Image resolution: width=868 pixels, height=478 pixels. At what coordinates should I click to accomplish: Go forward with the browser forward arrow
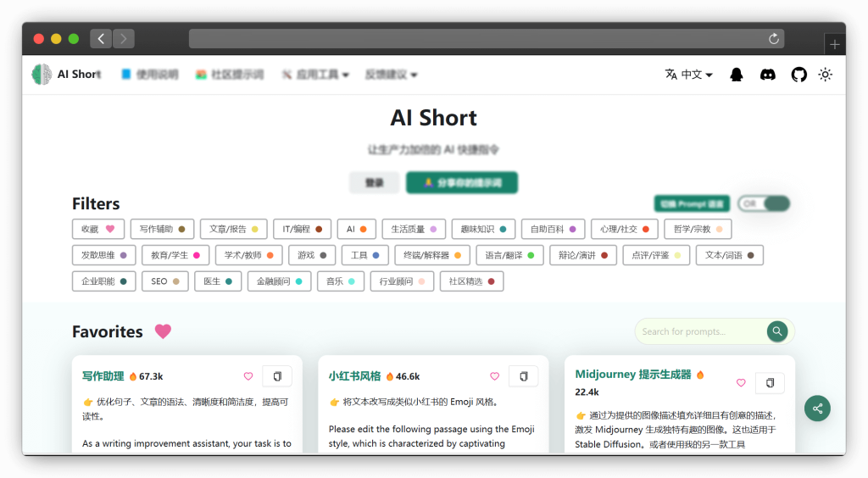[124, 39]
